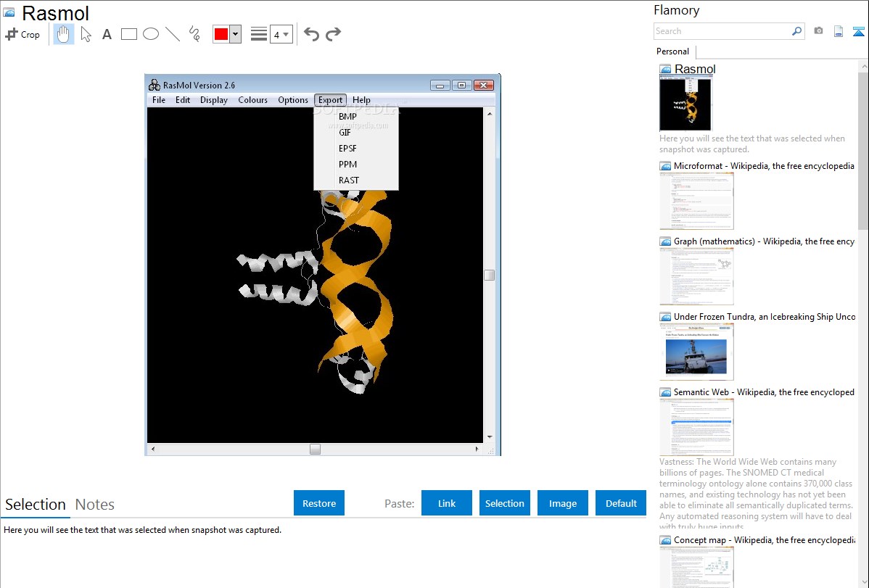Screen dimensions: 869x588
Task: Expand the line width dropdown
Action: pos(281,34)
